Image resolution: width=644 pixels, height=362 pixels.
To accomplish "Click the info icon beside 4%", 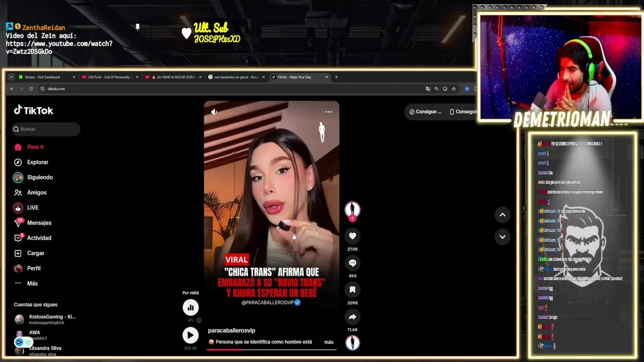I will 199,320.
